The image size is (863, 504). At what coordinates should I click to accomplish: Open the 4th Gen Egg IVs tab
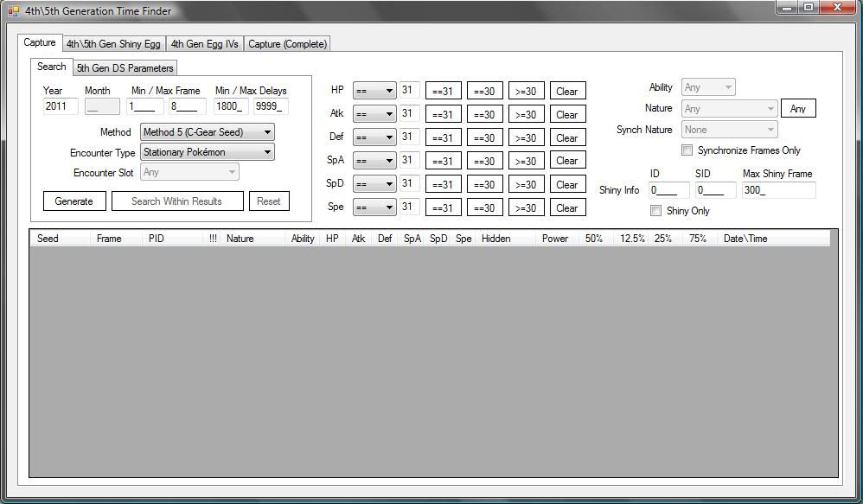point(205,44)
